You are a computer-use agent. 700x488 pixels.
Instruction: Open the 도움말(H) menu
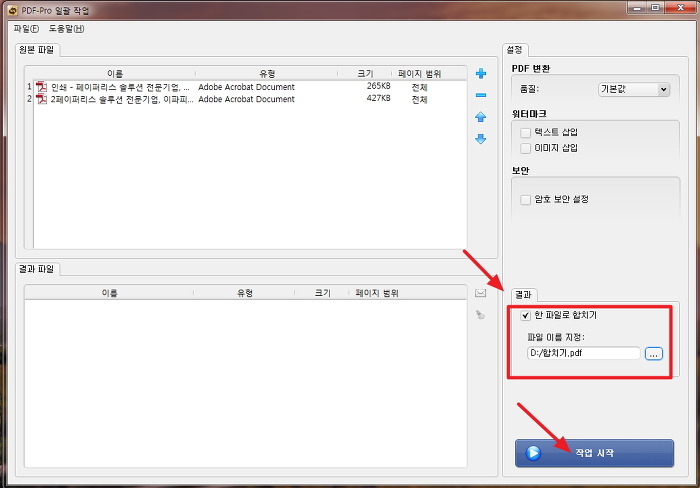(67, 29)
